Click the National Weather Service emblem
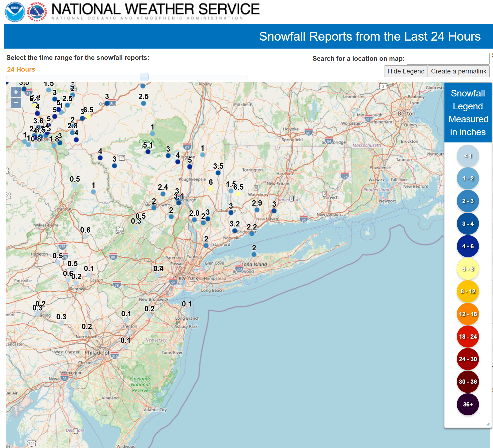The image size is (493, 448). click(37, 11)
